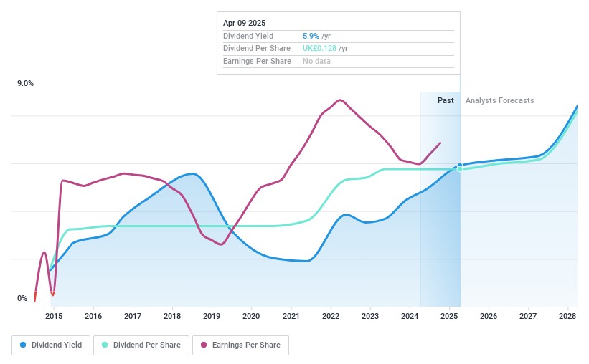Viewport: 589px width, 364px height.
Task: Click the purple Earnings Per Share legend dot
Action: coord(204,345)
